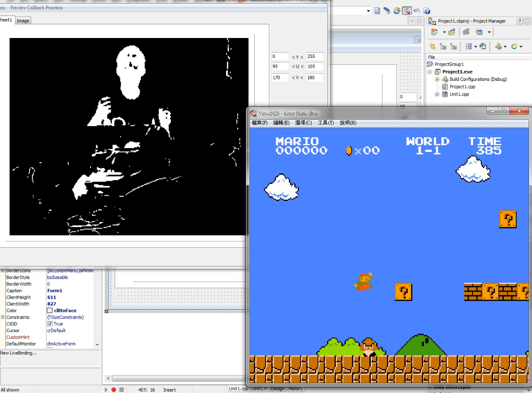Click the ClientHeight value 611
Image resolution: width=532 pixels, height=393 pixels.
(52, 298)
